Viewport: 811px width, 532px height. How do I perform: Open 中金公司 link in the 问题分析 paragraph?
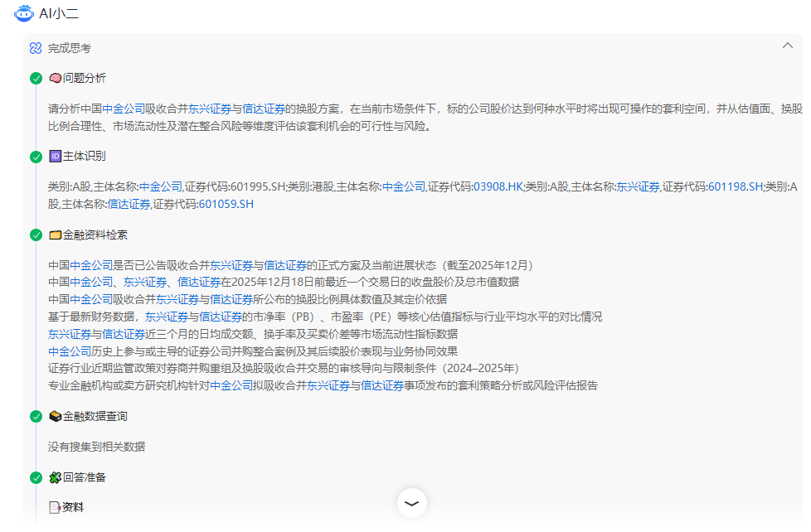click(124, 109)
